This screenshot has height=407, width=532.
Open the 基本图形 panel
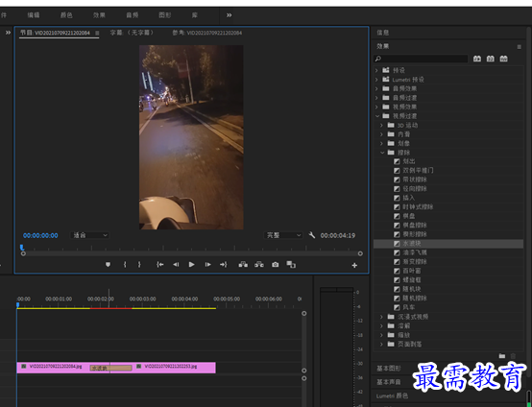tap(389, 369)
